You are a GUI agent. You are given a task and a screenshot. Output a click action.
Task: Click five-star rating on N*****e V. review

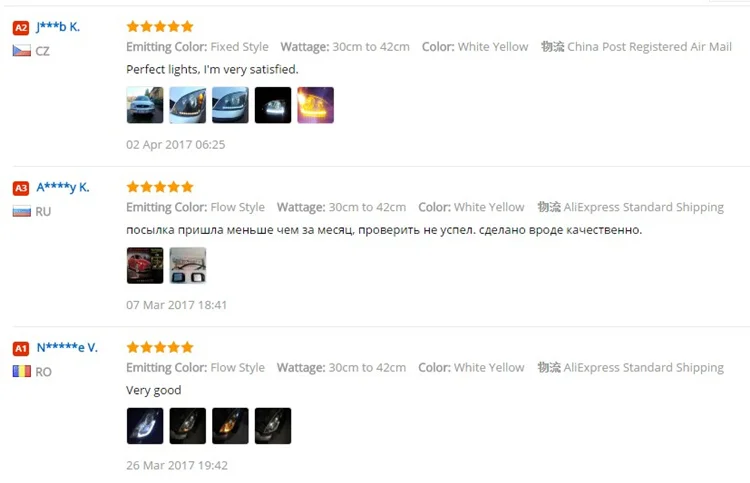160,347
